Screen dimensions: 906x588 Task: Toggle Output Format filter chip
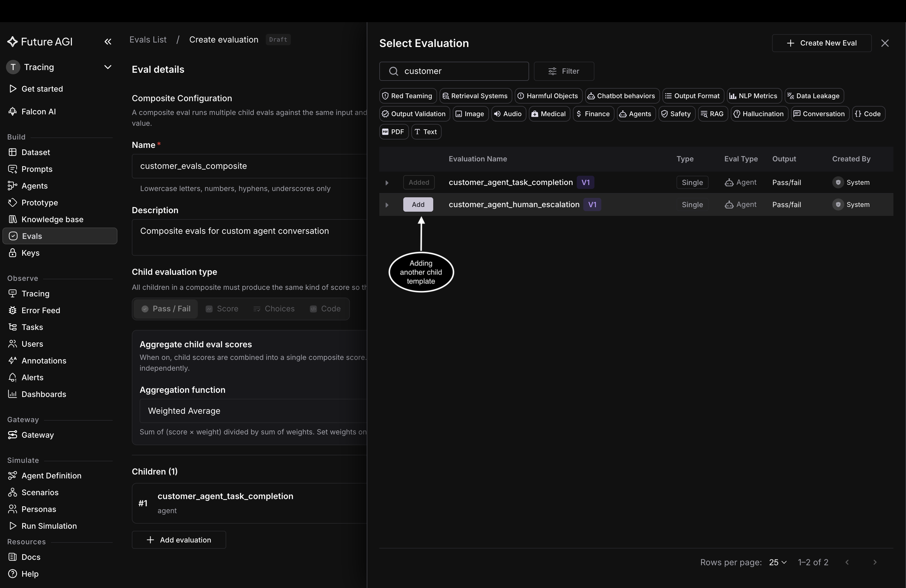point(693,96)
